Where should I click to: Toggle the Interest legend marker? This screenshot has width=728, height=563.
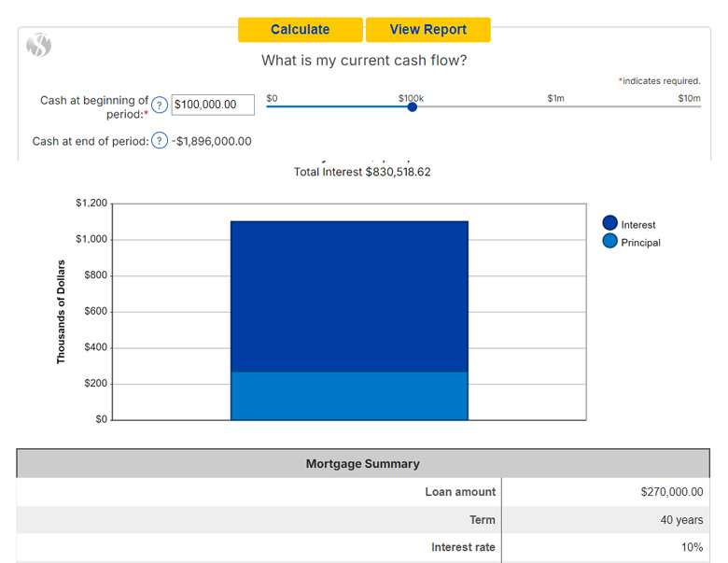pyautogui.click(x=609, y=223)
